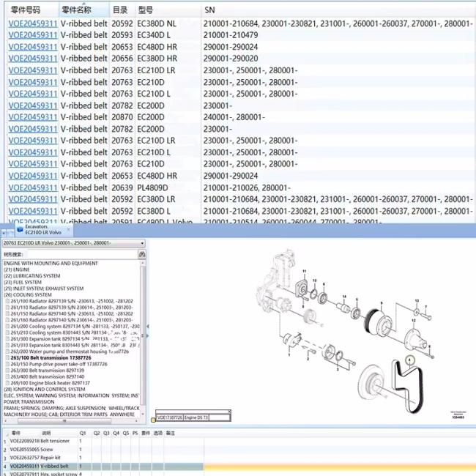Click SN cell 210001-210026, 280001- for PL4809D
This screenshot has height=476, width=476.
[247, 188]
